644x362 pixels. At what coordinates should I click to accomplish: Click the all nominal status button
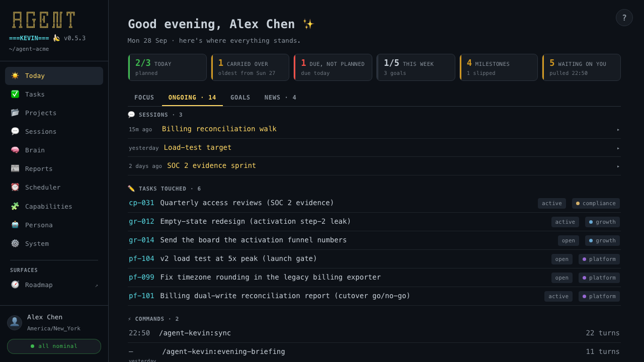coord(54,346)
